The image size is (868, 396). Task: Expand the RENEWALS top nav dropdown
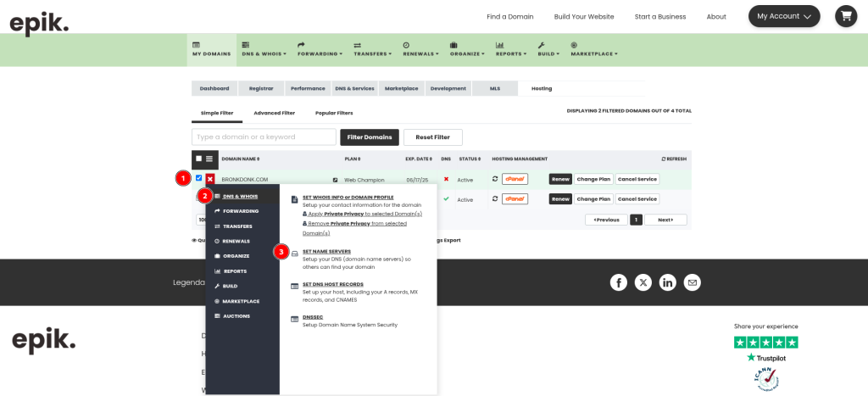coord(420,50)
